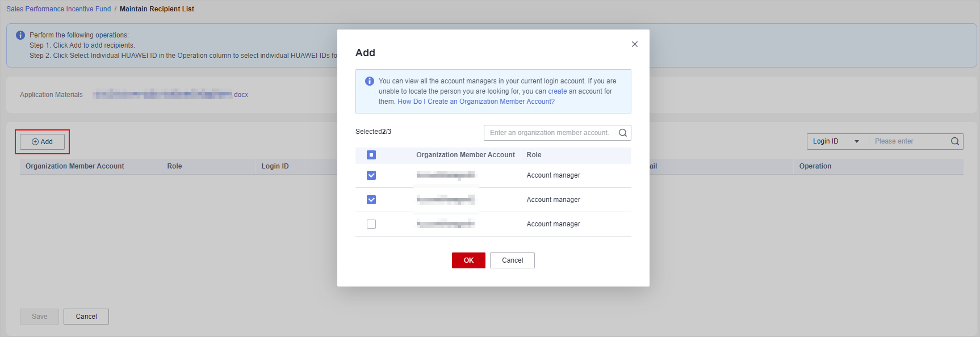Click Cancel at the page bottom
The image size is (980, 337).
(86, 317)
